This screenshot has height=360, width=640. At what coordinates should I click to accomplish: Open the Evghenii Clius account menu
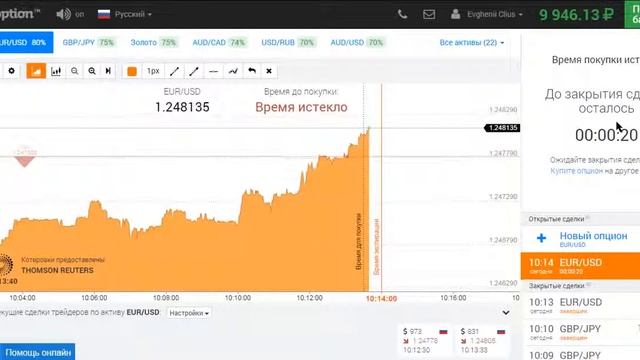[487, 14]
